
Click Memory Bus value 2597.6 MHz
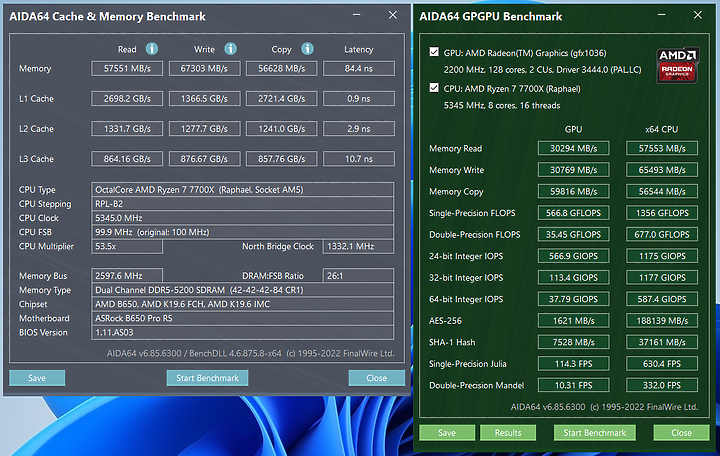pos(127,276)
